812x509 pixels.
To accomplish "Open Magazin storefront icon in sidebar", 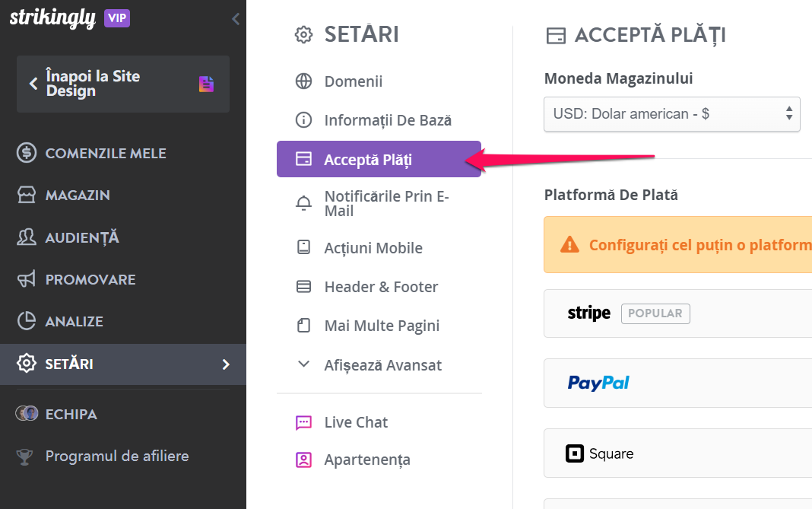I will point(27,196).
